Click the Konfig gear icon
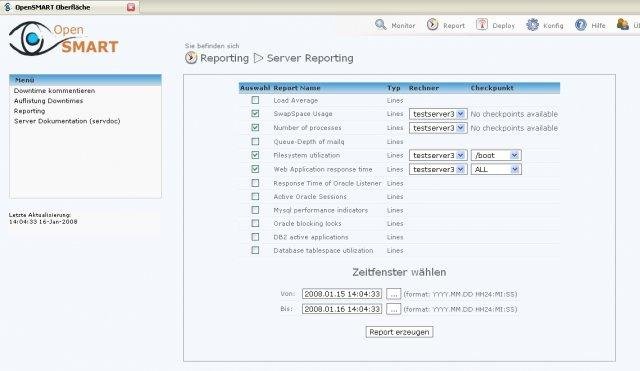 pyautogui.click(x=532, y=24)
